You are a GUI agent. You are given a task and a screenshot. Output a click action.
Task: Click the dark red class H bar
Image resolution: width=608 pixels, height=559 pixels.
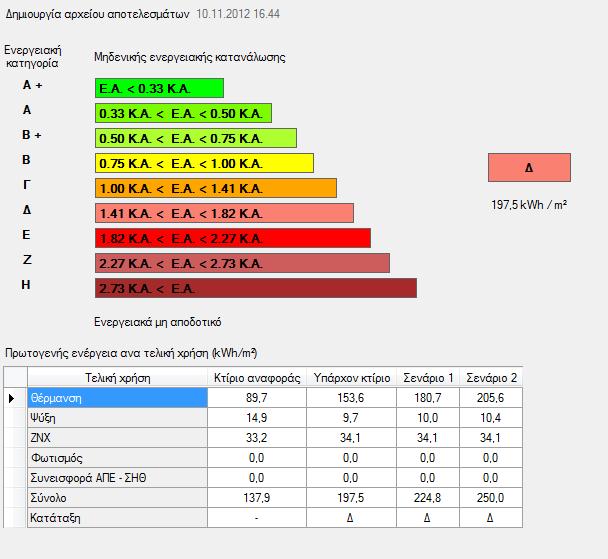[256, 288]
